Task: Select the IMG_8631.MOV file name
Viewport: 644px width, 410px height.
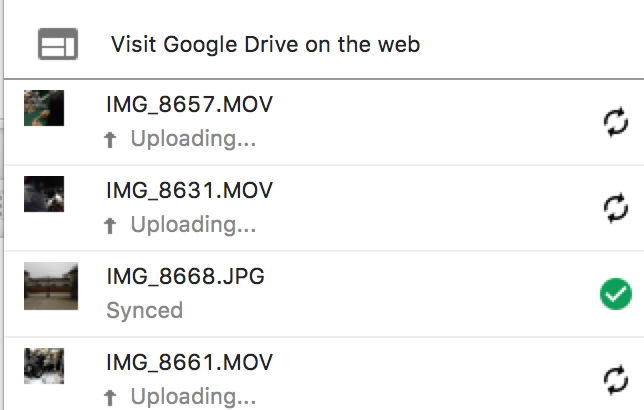Action: 189,191
